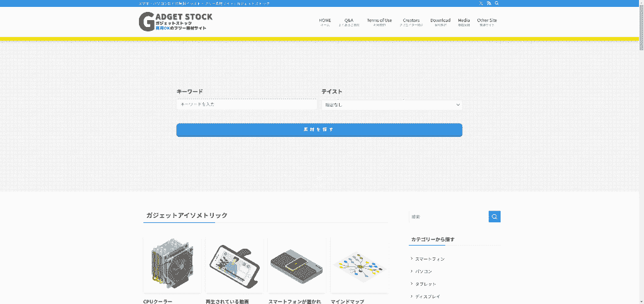
Task: Open the 再生されている動画 smartphone thumbnail
Action: (235, 265)
